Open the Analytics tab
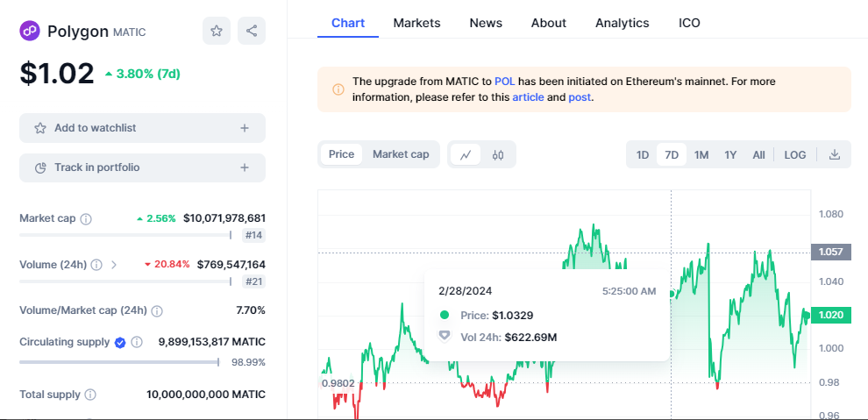The width and height of the screenshot is (868, 420). click(623, 24)
